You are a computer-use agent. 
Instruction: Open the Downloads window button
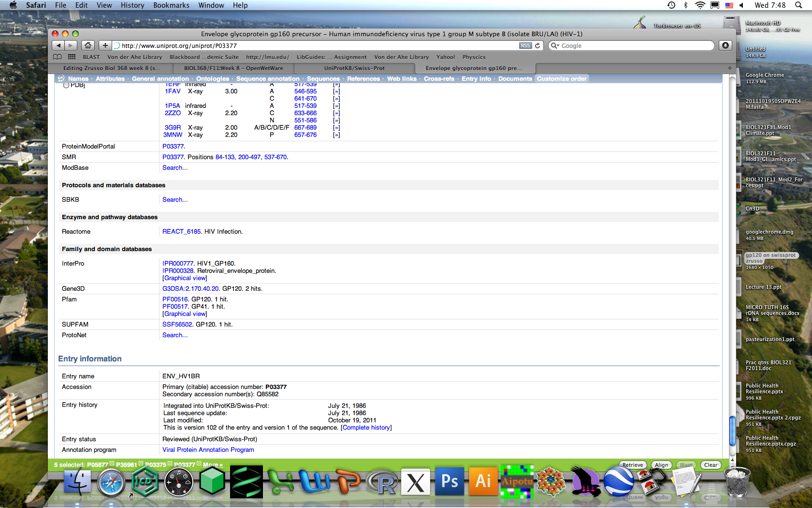725,45
